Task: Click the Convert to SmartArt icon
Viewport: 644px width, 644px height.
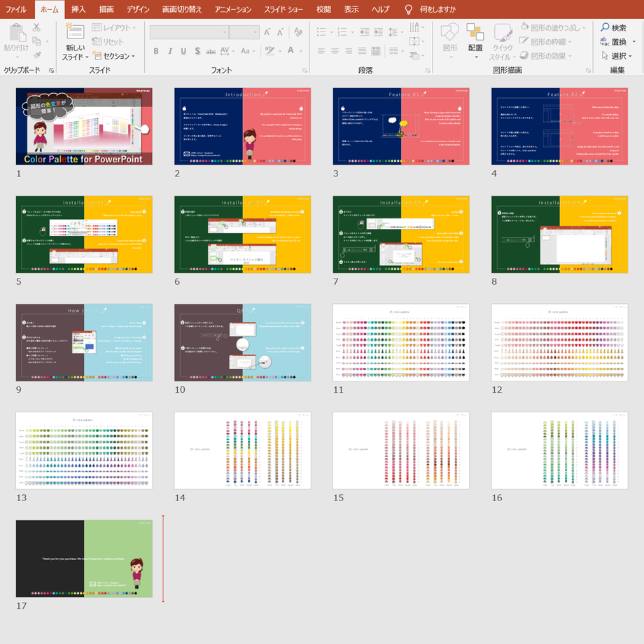Action: (414, 55)
